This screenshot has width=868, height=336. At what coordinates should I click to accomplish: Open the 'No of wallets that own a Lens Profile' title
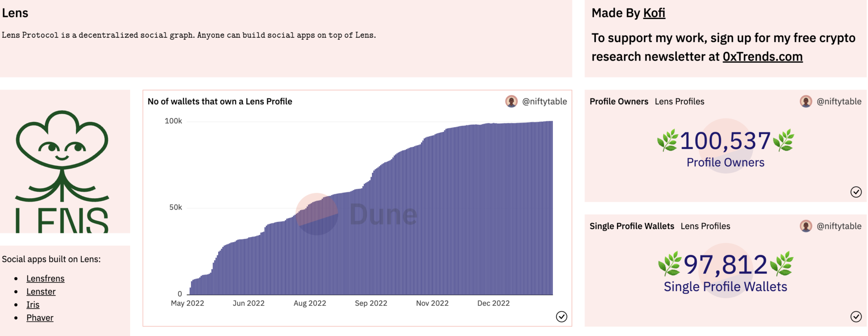pos(220,101)
